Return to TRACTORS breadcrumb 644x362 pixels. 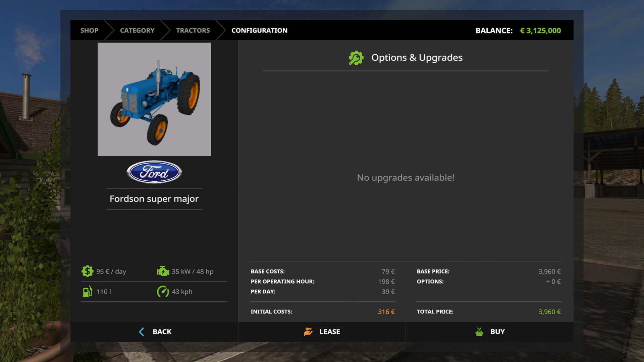coord(193,31)
